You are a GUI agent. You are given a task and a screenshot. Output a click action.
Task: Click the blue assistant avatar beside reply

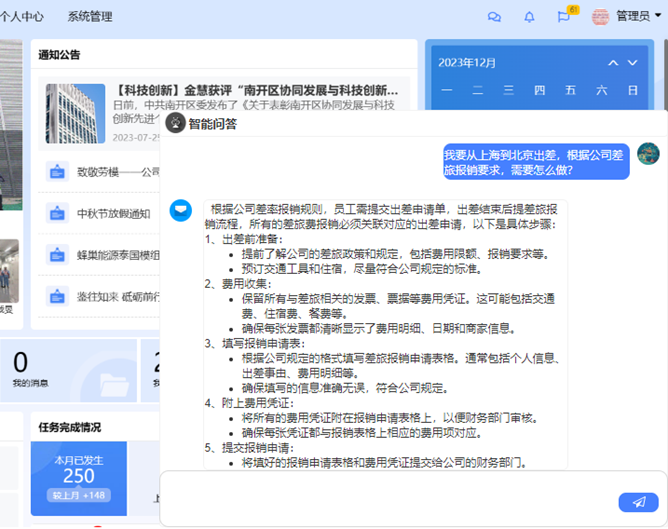pos(180,210)
